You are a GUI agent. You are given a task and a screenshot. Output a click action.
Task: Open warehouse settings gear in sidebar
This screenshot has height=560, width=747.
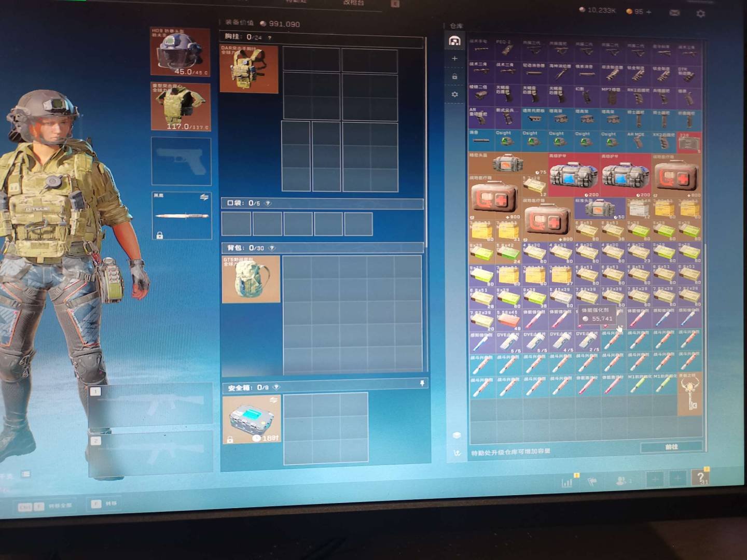coord(455,94)
